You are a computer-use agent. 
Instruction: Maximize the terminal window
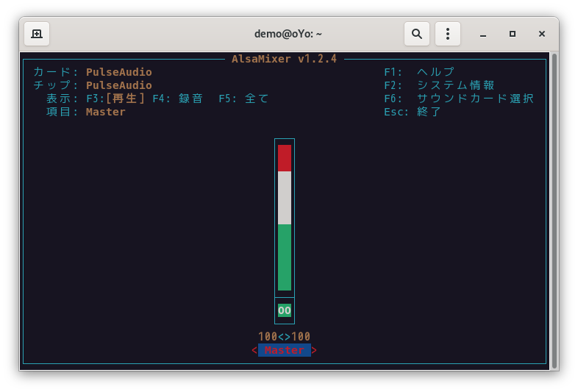pos(513,34)
